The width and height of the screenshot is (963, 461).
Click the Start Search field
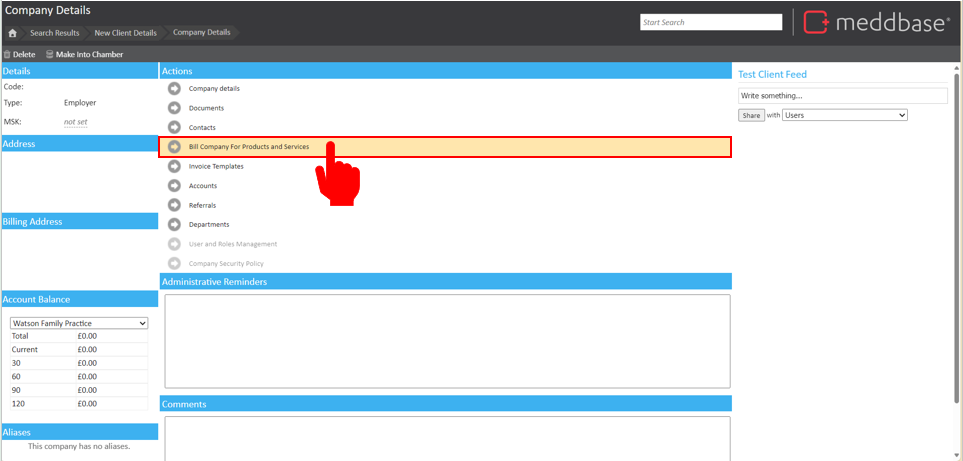coord(711,22)
